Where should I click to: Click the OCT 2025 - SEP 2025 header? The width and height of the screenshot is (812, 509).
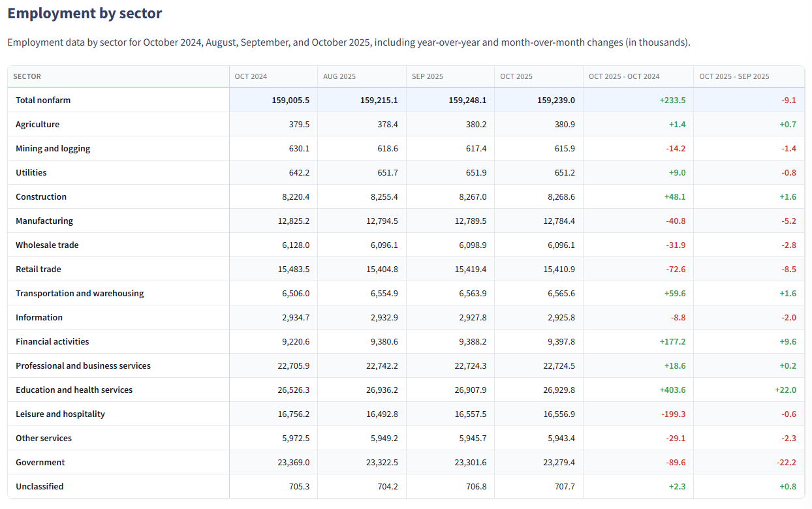[x=734, y=76]
